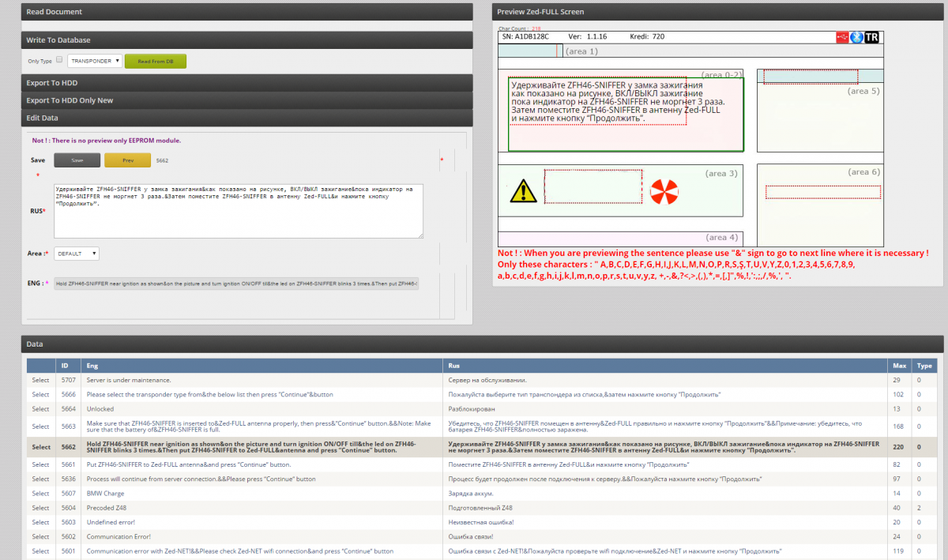Click the Russian text in preview area 0-2
The image size is (948, 560).
click(x=618, y=100)
